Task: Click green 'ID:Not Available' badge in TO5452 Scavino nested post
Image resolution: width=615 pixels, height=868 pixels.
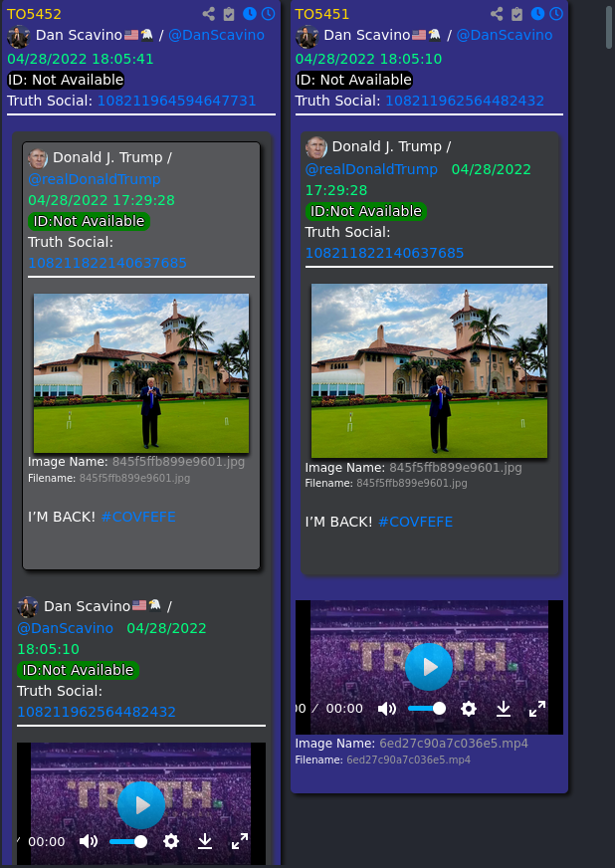Action: tap(78, 670)
